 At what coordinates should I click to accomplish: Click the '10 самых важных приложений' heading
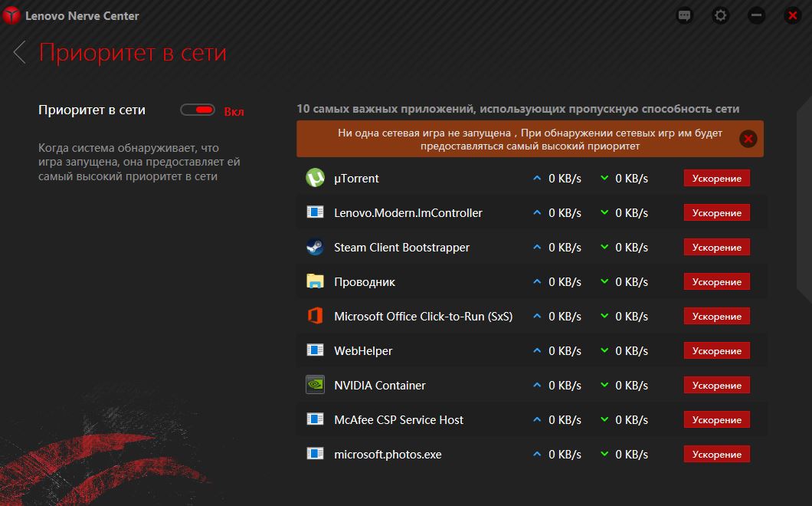518,109
